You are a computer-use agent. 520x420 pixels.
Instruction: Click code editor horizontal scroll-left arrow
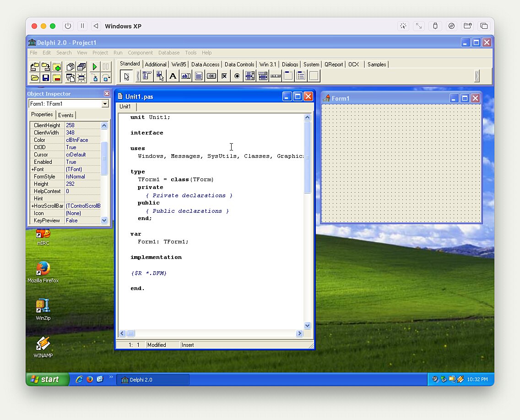[x=122, y=334]
